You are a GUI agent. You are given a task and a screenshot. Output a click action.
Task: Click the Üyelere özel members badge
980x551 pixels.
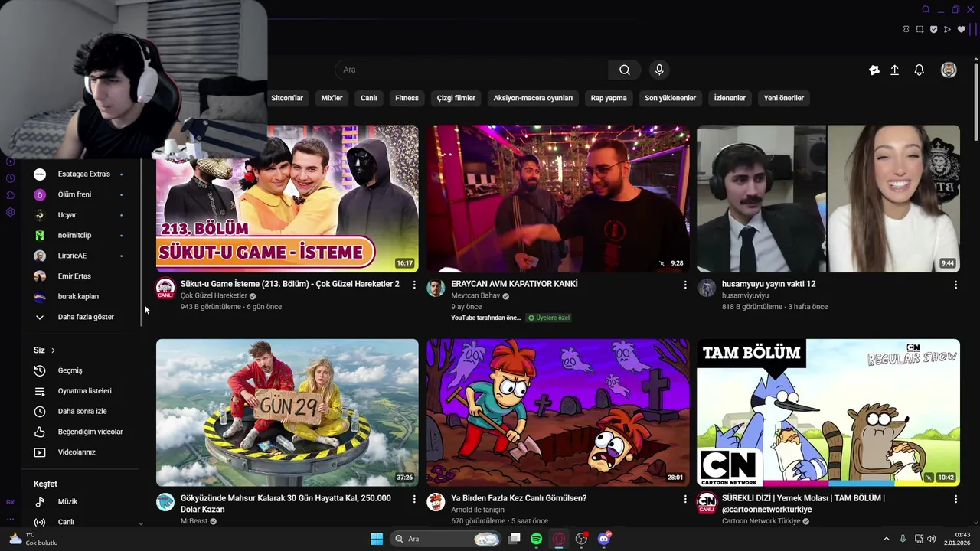point(548,318)
